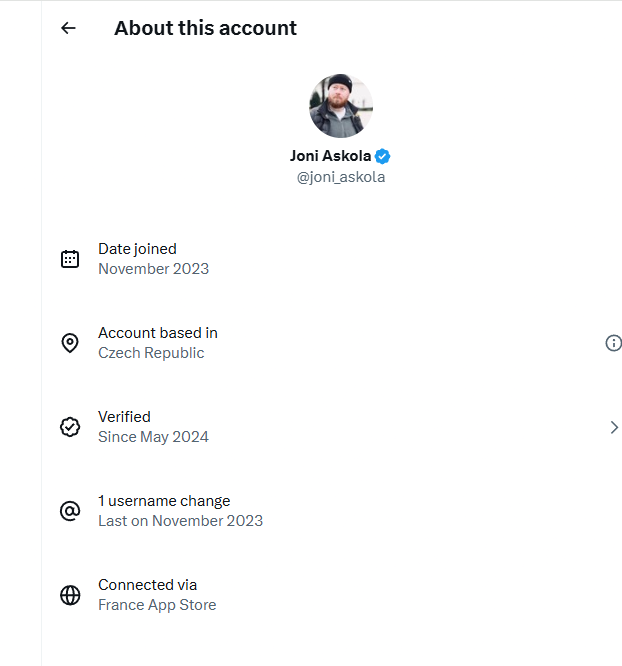Viewport: 622px width, 666px height.
Task: Click the About this account heading
Action: coord(205,28)
